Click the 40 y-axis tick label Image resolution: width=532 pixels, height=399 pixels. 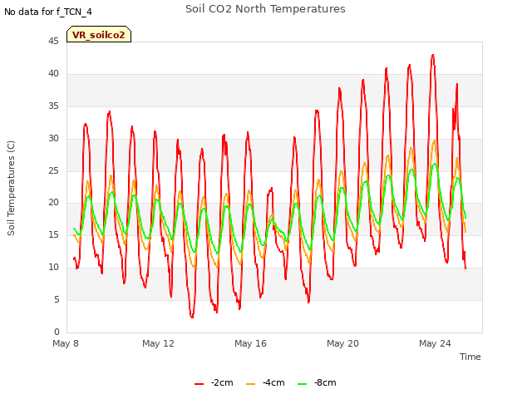(x=53, y=74)
